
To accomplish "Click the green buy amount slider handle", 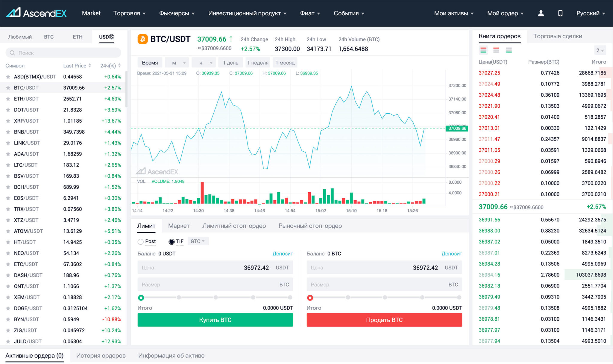I will point(141,298).
